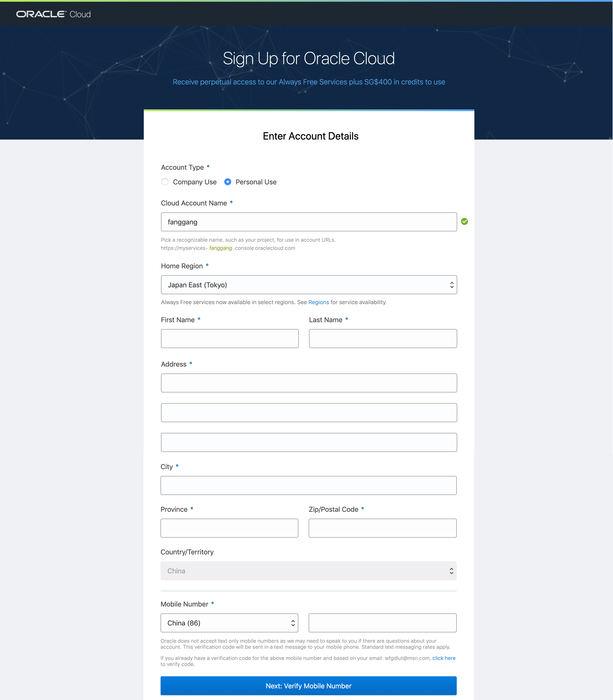
Task: Click the Cloud Account Name field
Action: click(309, 222)
